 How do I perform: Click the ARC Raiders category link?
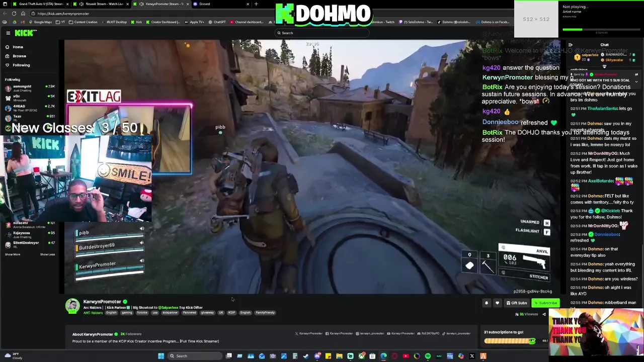(x=93, y=313)
